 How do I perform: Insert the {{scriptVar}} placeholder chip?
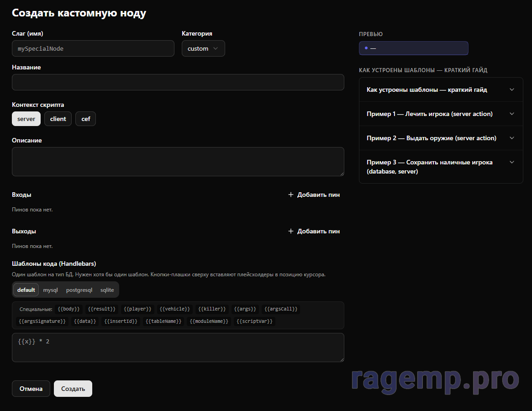[255, 321]
